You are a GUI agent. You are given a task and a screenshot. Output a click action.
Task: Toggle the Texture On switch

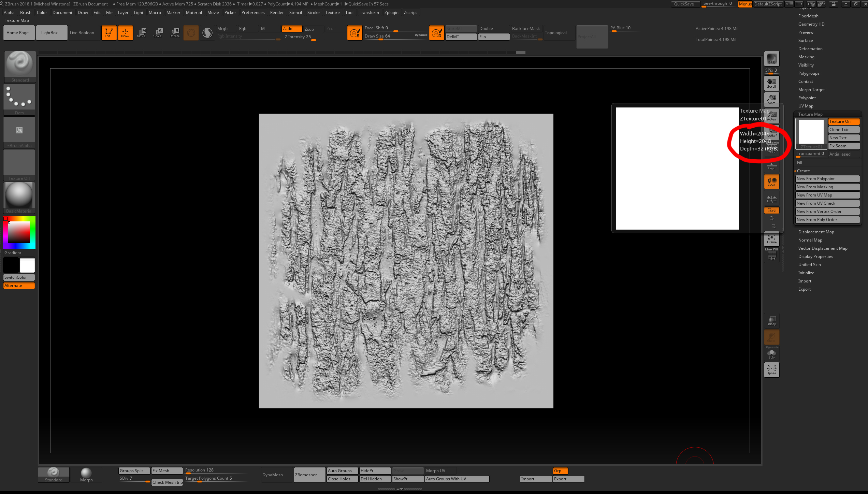[x=843, y=121]
